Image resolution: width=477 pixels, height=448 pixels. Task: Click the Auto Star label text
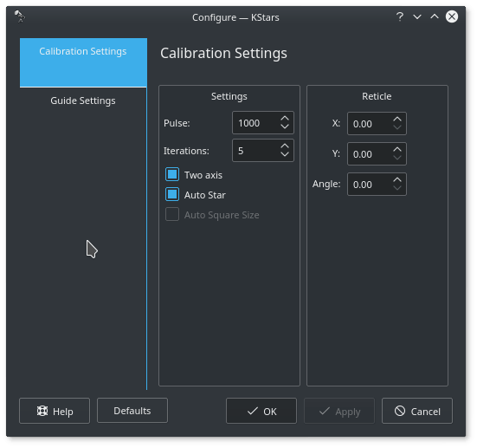(x=204, y=195)
